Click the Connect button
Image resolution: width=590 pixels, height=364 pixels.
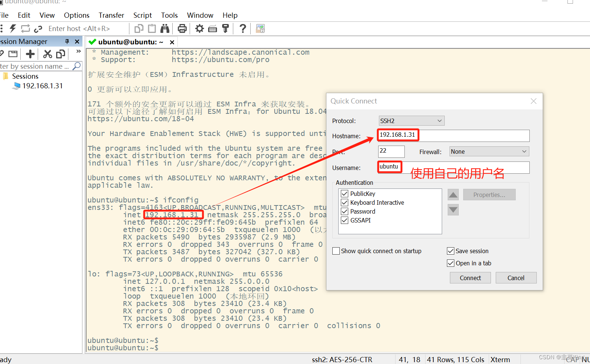tap(470, 278)
